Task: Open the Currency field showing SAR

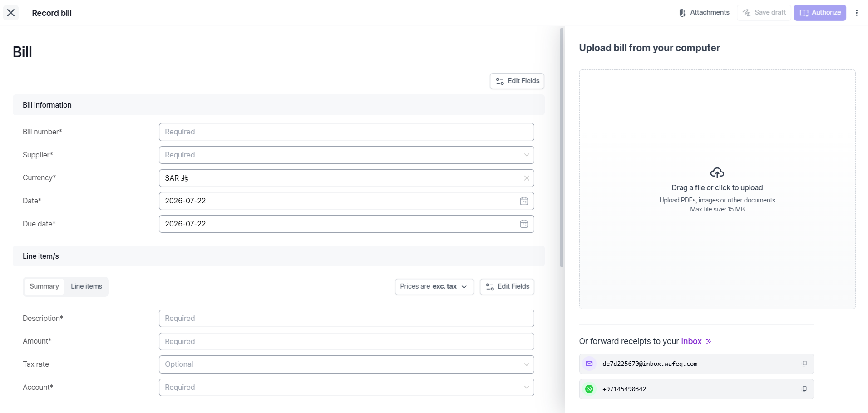Action: [x=346, y=178]
